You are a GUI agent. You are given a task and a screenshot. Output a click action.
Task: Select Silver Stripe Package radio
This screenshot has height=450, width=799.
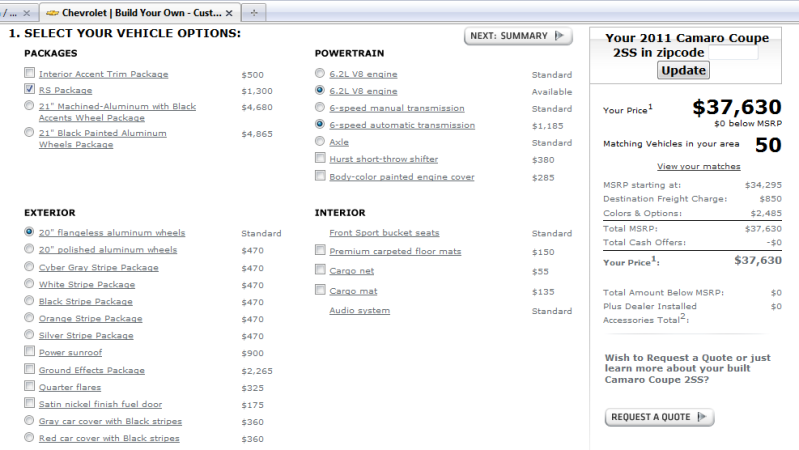pos(29,334)
